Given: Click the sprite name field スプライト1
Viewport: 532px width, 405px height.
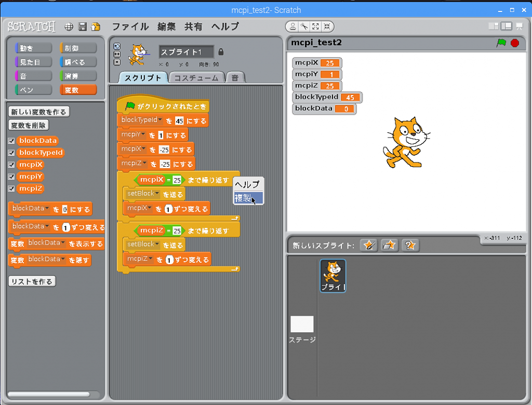Looking at the screenshot, I should click(187, 52).
